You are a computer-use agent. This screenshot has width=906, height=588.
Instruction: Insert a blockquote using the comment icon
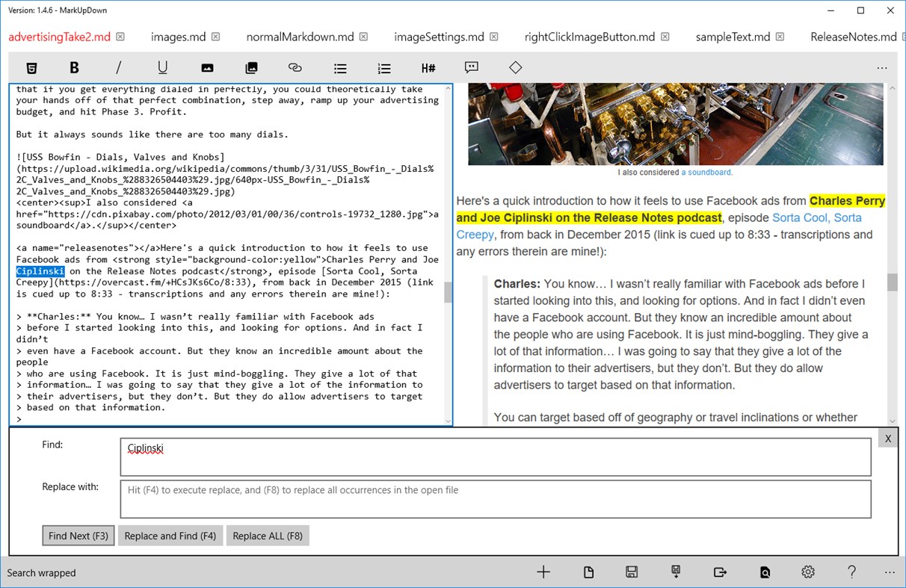(471, 67)
